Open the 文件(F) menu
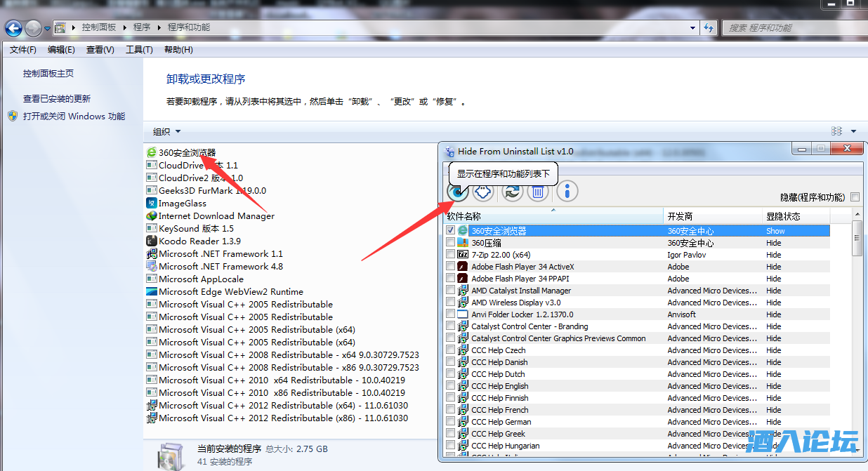The image size is (868, 471). click(23, 50)
